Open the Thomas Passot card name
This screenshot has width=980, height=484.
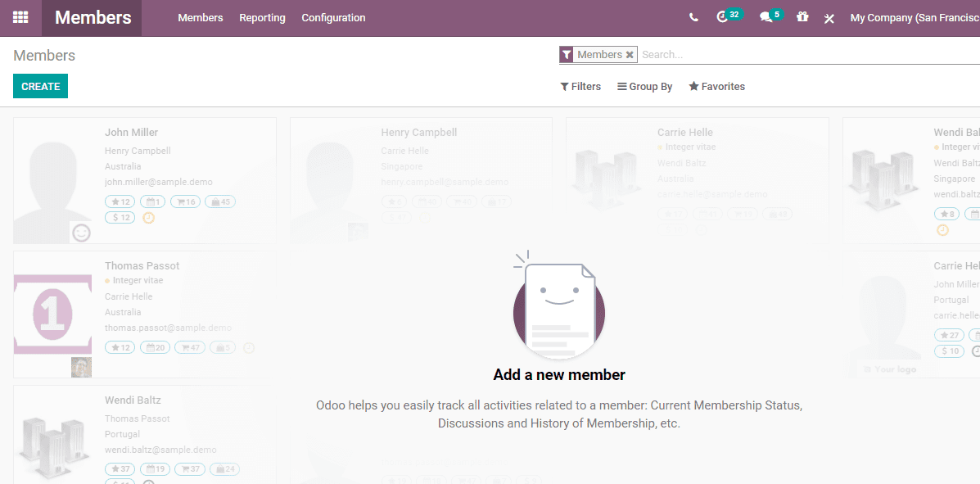pos(142,266)
